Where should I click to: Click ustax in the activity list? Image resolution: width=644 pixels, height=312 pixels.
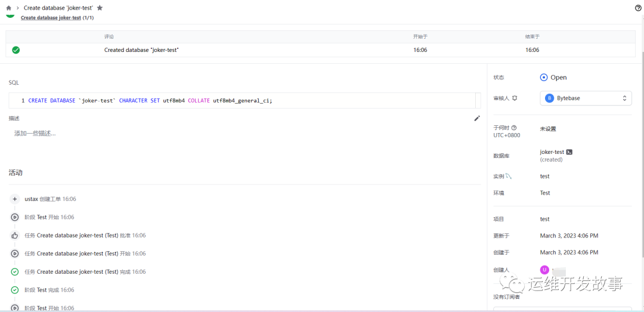click(31, 199)
